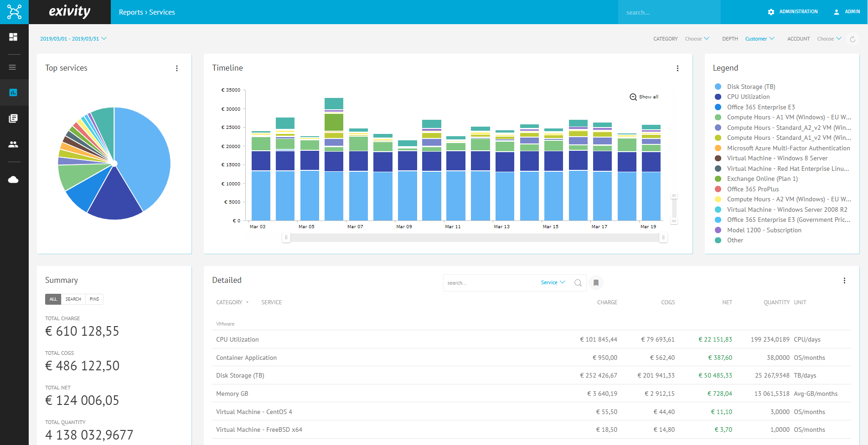Open the accounts people icon in sidebar
Screen dimensions: 868x445
tap(13, 144)
